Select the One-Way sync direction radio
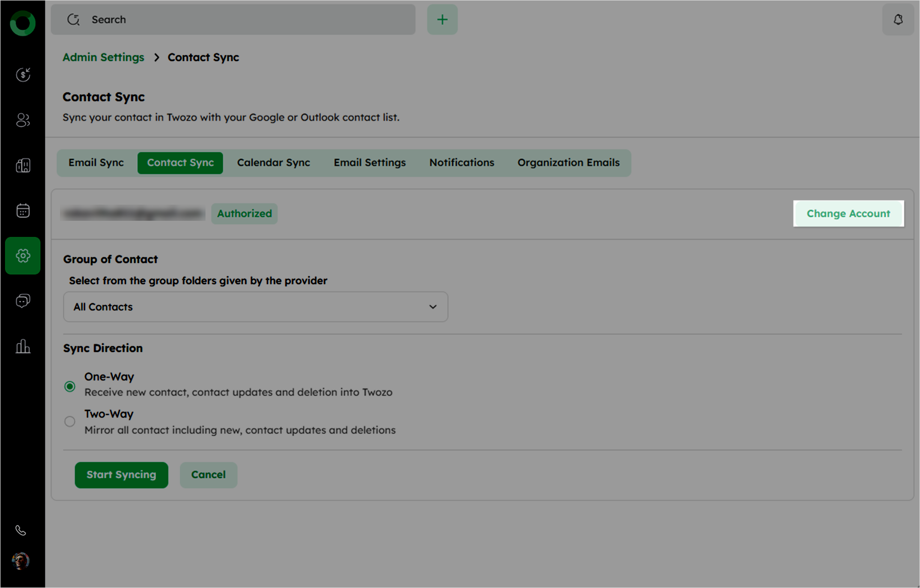The image size is (920, 588). point(69,387)
